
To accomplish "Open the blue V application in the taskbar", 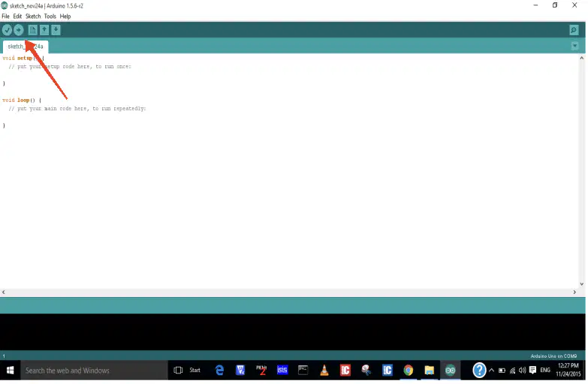I will [x=240, y=370].
